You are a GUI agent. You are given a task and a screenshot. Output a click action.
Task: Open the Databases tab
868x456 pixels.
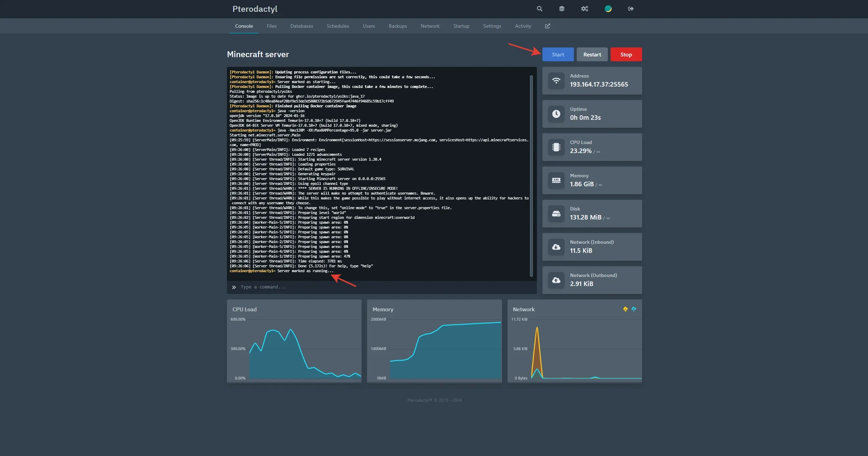302,26
